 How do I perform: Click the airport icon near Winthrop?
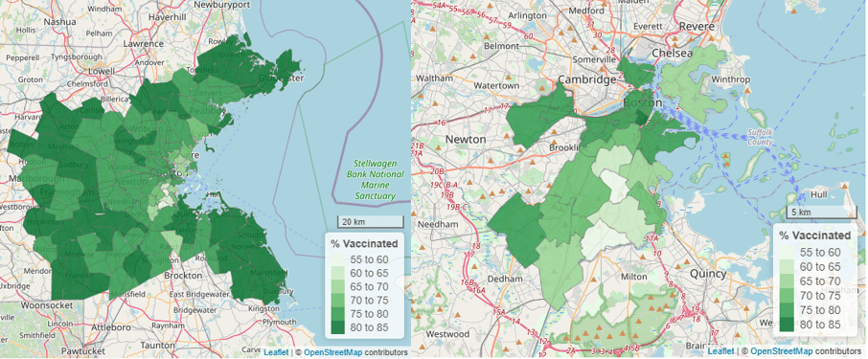coord(696,98)
